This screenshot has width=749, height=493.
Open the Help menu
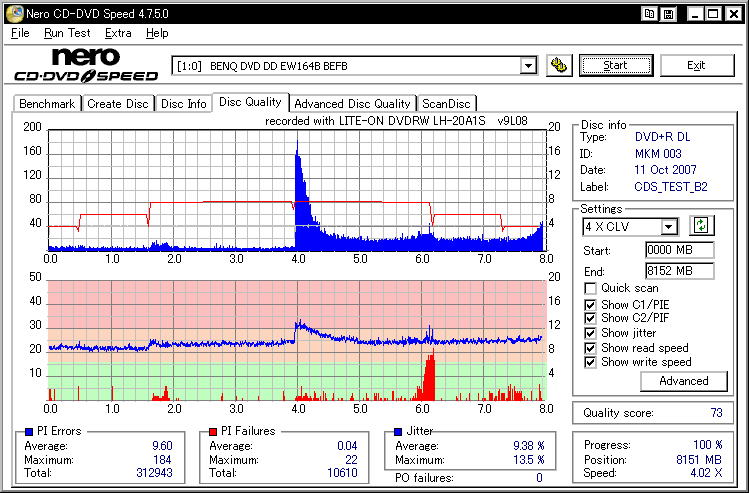(157, 33)
